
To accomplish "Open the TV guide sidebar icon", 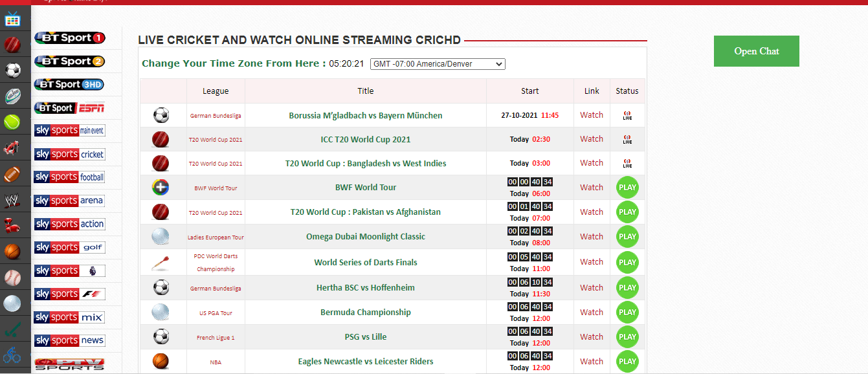I will (13, 19).
